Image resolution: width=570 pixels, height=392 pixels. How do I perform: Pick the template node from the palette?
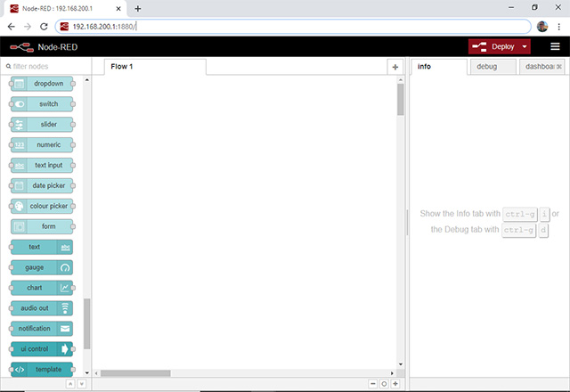[x=41, y=370]
